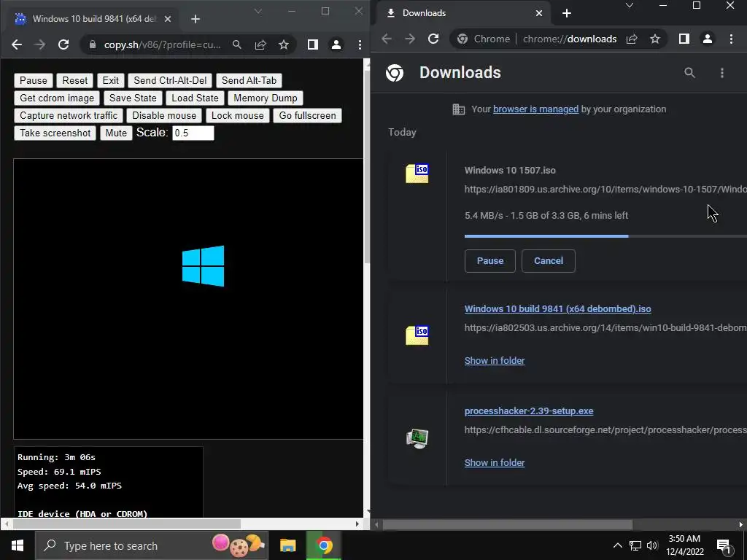Click the Windows 10 1507.iso file icon
747x560 pixels.
tap(417, 174)
